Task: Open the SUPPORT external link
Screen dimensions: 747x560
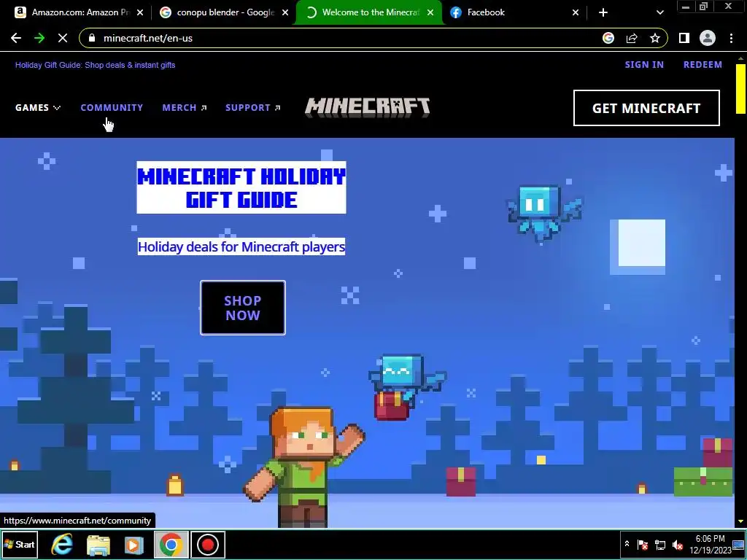Action: (x=253, y=108)
